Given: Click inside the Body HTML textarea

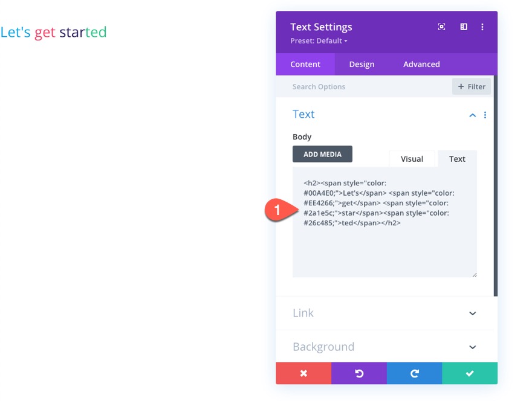Looking at the screenshot, I should click(x=384, y=222).
